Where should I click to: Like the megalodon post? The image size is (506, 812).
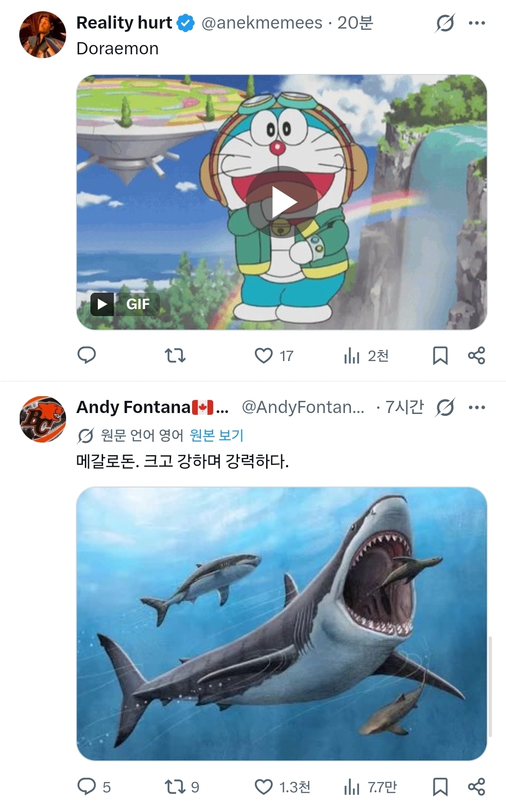pos(264,787)
